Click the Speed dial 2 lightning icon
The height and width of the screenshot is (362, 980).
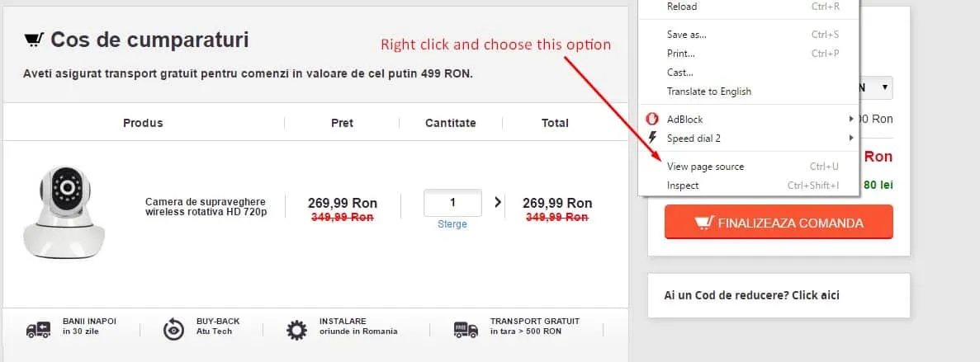point(653,138)
